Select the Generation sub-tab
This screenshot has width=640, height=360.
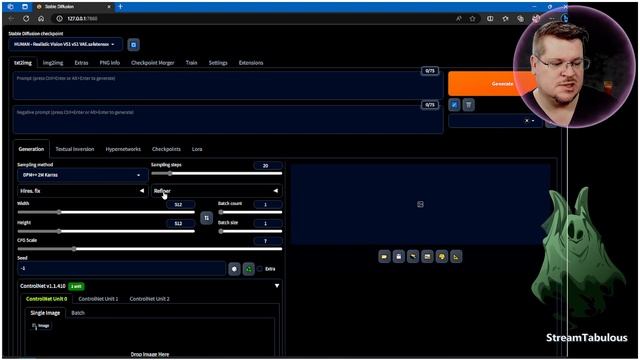tap(31, 149)
